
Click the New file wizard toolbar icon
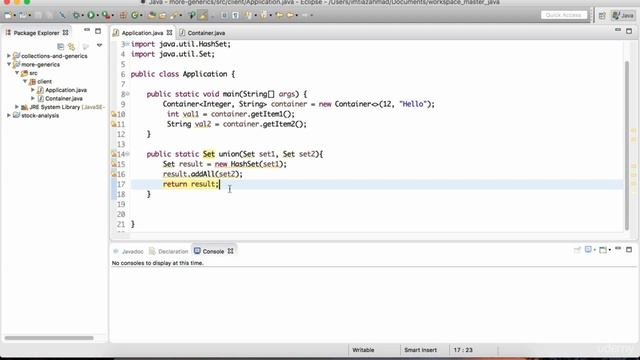pos(8,16)
